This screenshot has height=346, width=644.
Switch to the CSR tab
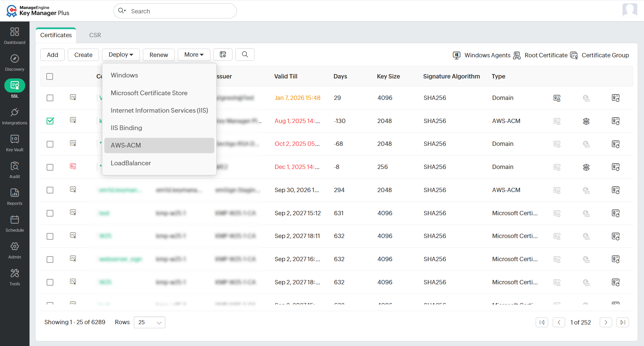[x=95, y=35]
